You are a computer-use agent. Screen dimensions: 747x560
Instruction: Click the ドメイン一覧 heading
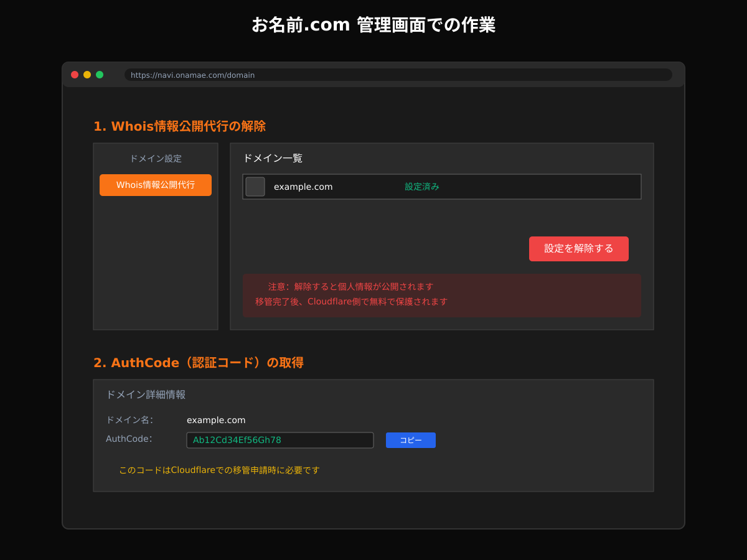[273, 158]
